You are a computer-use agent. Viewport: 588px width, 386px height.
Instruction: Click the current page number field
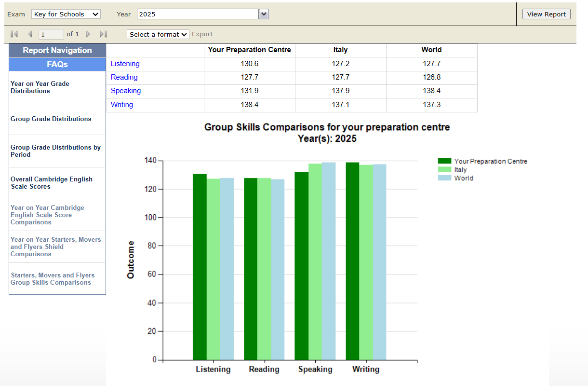coord(51,34)
